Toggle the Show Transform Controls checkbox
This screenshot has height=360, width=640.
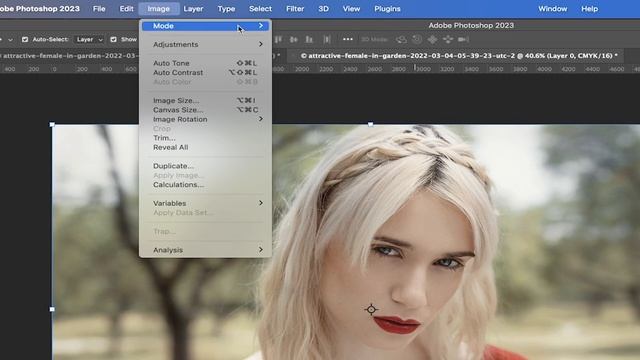pyautogui.click(x=113, y=40)
